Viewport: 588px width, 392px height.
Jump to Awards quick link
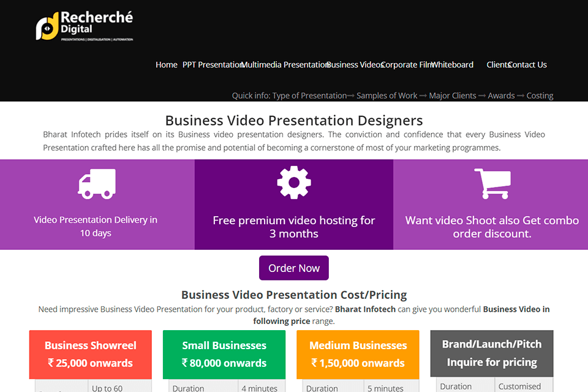[x=501, y=96]
